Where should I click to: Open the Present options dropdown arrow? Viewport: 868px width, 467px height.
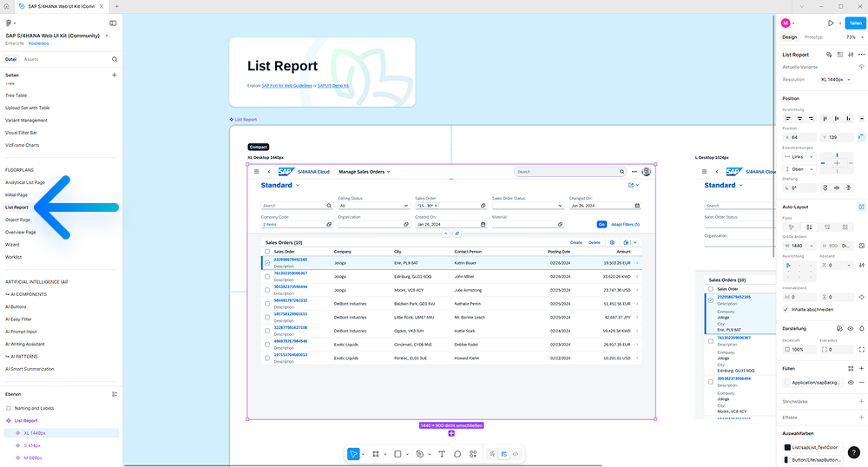[x=839, y=23]
